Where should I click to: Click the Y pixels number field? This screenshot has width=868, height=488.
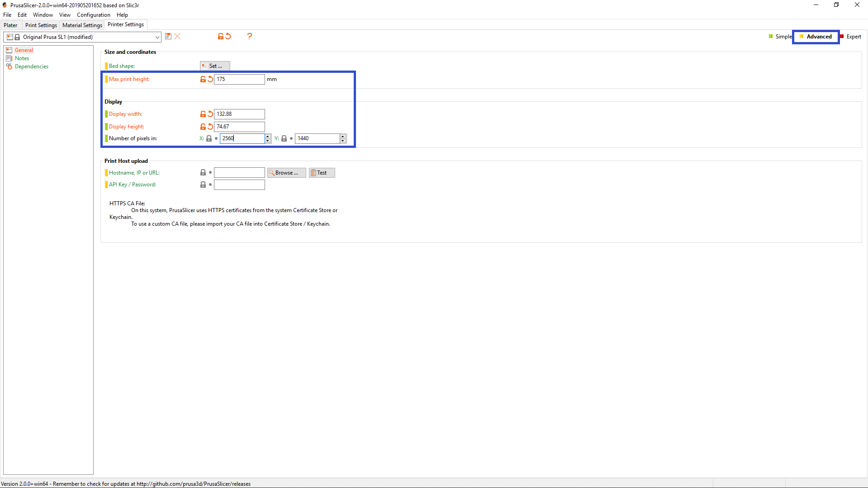(318, 138)
